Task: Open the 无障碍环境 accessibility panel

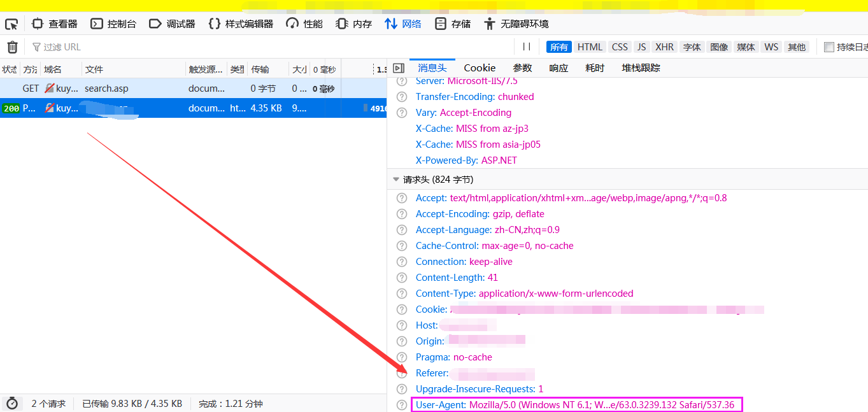Action: (516, 24)
